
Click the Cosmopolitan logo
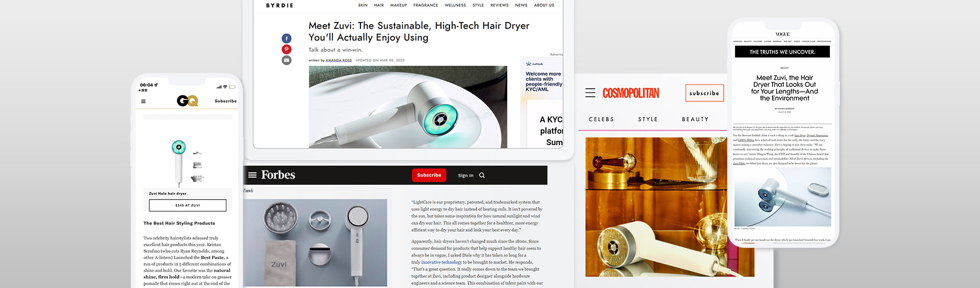click(x=631, y=93)
